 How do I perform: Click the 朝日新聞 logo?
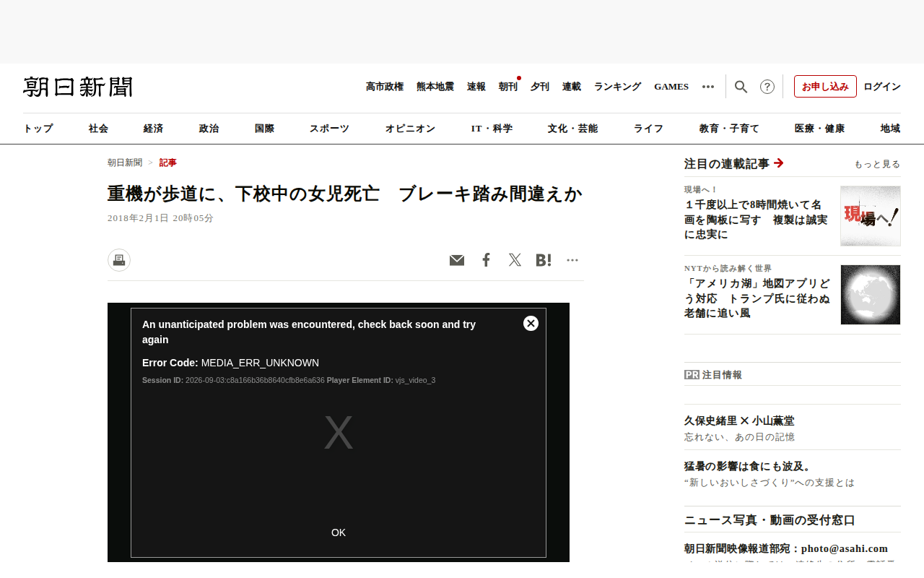78,87
